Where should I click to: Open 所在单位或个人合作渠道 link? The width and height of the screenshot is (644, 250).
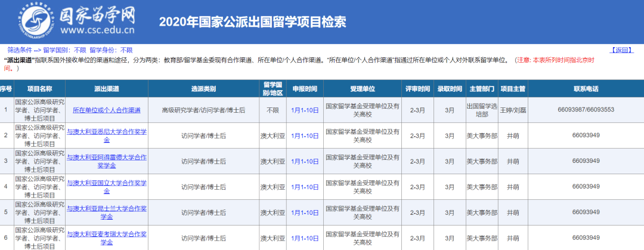coord(107,110)
